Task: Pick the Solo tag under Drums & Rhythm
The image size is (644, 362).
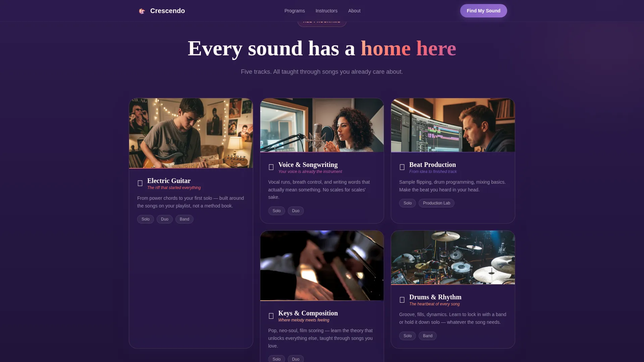Action: [x=408, y=336]
